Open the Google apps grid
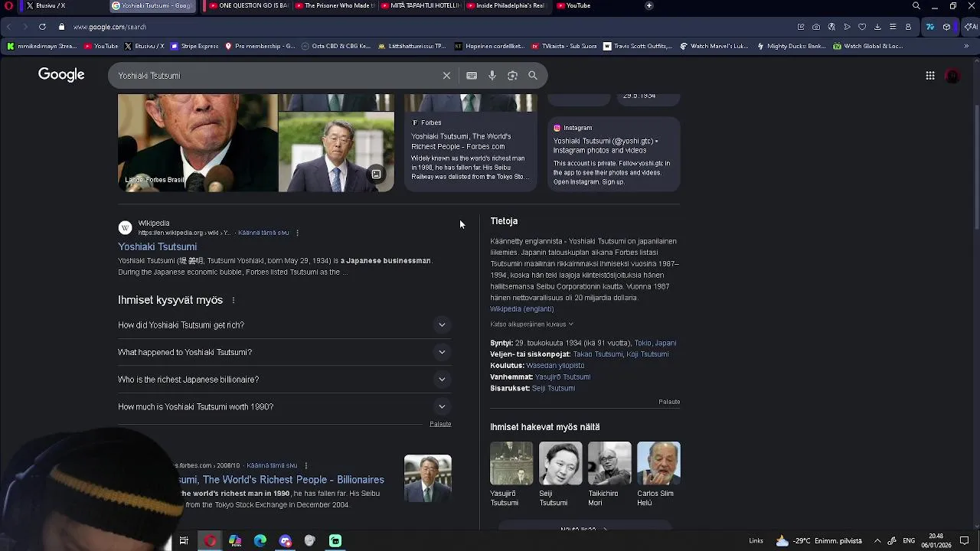Viewport: 980px width, 551px height. [x=930, y=76]
